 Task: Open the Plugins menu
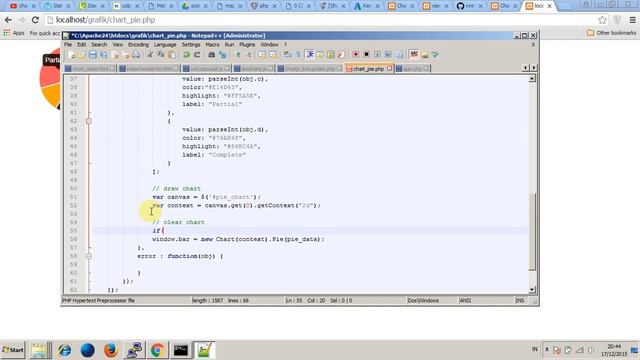click(247, 44)
